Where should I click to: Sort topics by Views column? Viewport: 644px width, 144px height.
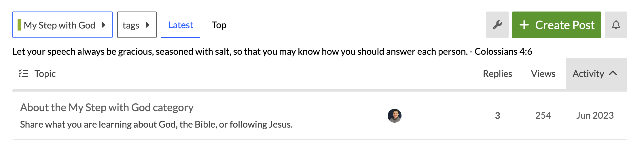pyautogui.click(x=543, y=74)
